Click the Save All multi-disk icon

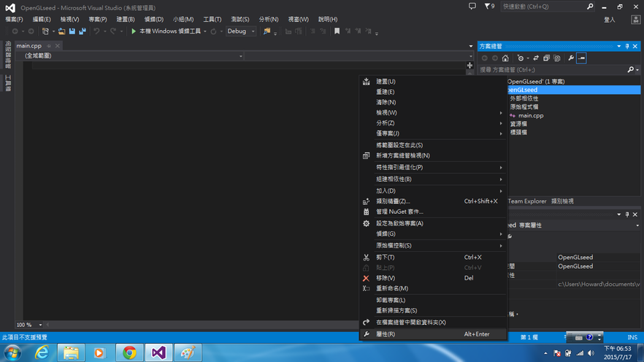click(x=83, y=31)
